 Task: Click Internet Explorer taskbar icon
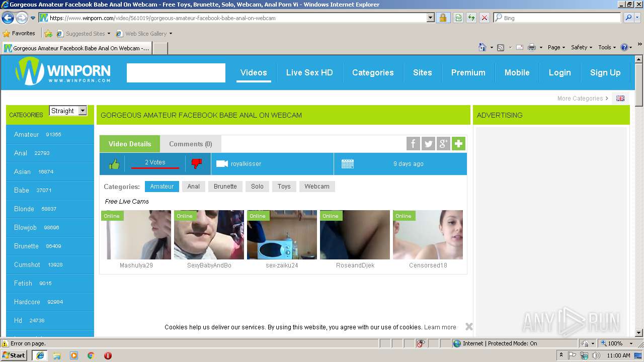[40, 355]
